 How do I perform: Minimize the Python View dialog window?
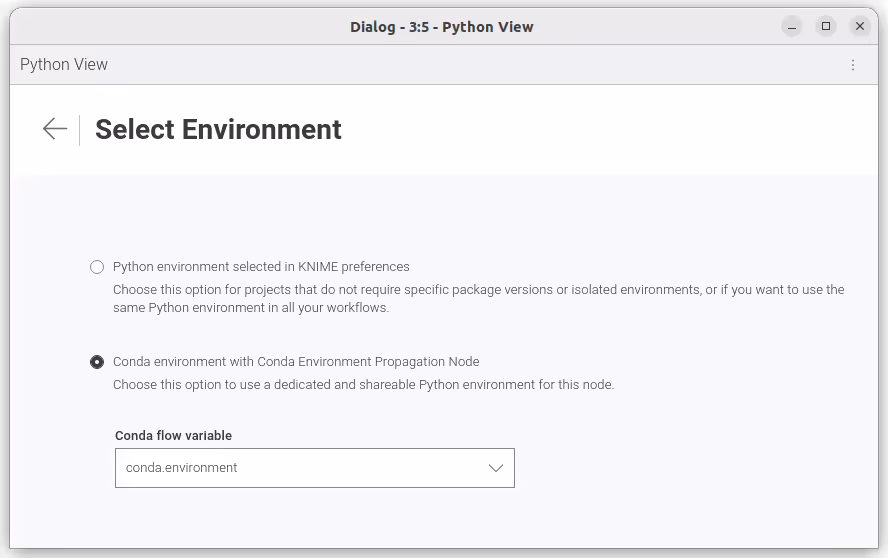791,26
